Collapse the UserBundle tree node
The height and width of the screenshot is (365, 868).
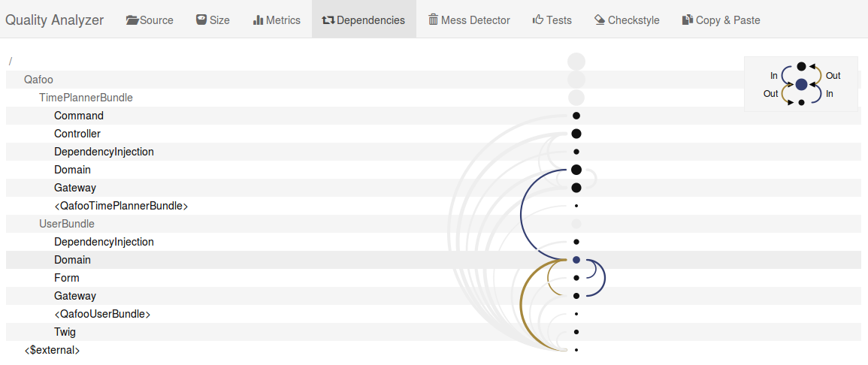point(66,224)
